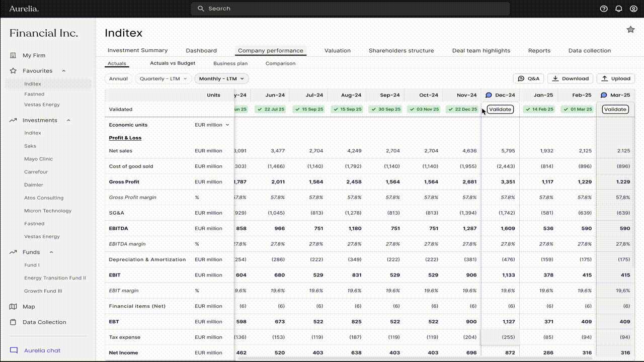Click the Funds trend icon
The height and width of the screenshot is (362, 644).
pyautogui.click(x=14, y=252)
